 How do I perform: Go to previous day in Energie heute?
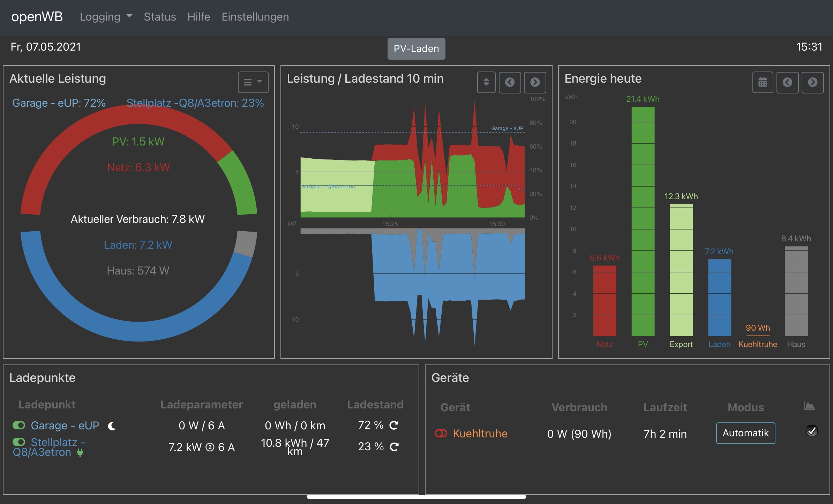(x=787, y=82)
